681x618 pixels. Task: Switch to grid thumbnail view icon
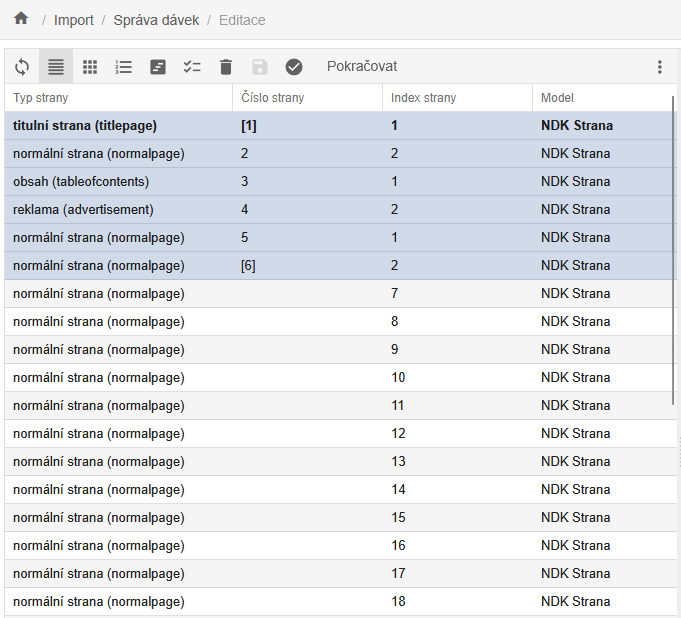tap(90, 67)
